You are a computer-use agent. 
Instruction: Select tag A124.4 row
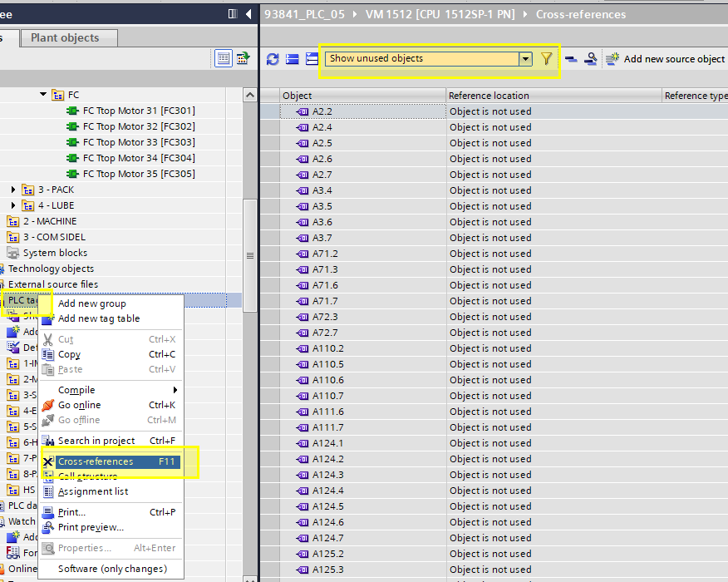(362, 491)
